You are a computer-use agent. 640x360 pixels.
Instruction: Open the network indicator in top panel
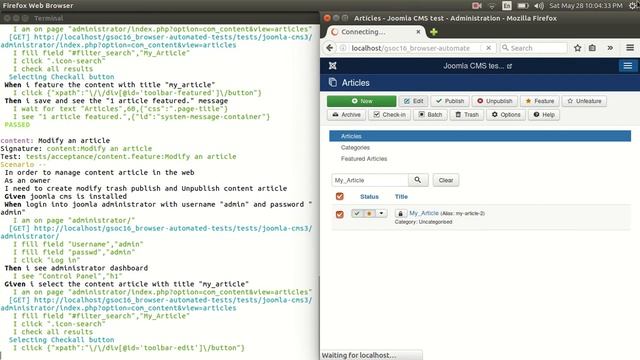pos(492,6)
